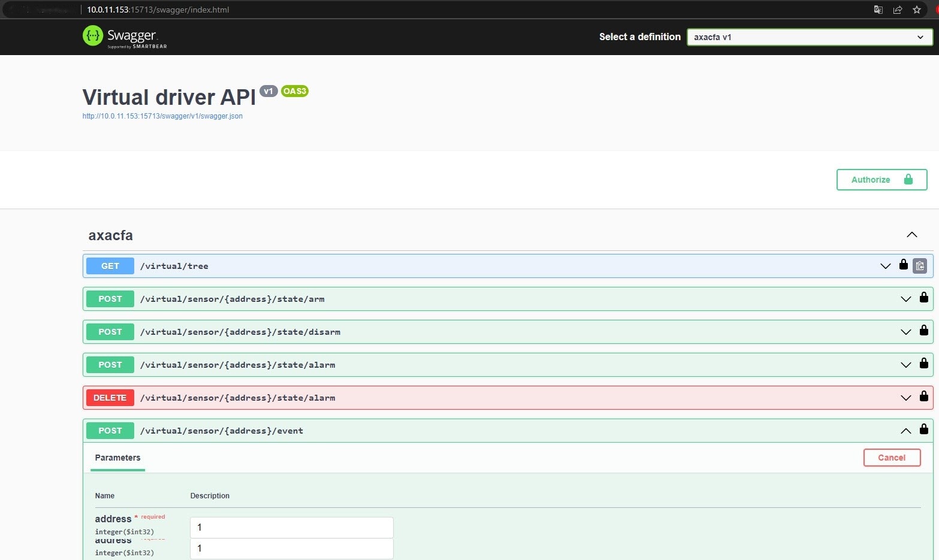Click lock icon on POST state/disarm row
Image resolution: width=939 pixels, height=560 pixels.
(923, 331)
